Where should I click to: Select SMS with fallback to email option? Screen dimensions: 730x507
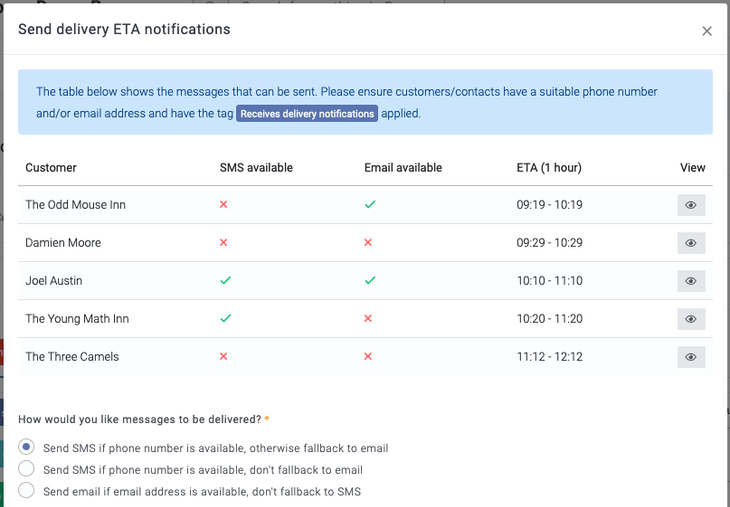(x=27, y=448)
